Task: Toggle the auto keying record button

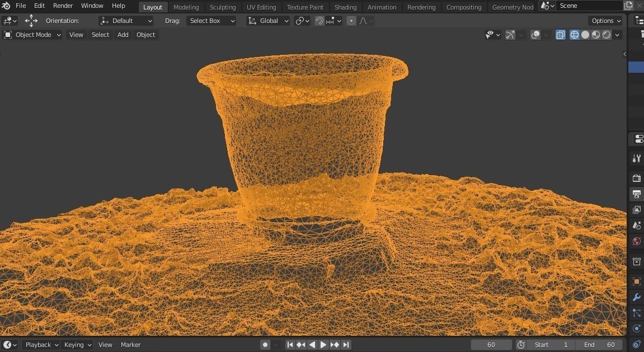Action: pyautogui.click(x=265, y=345)
